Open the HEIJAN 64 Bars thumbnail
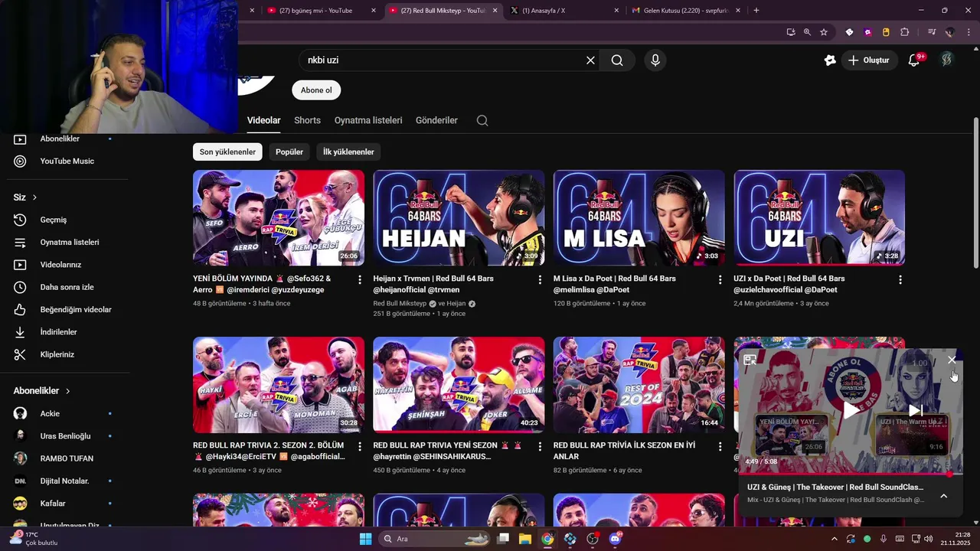Screen dimensions: 980x551 pos(459,218)
